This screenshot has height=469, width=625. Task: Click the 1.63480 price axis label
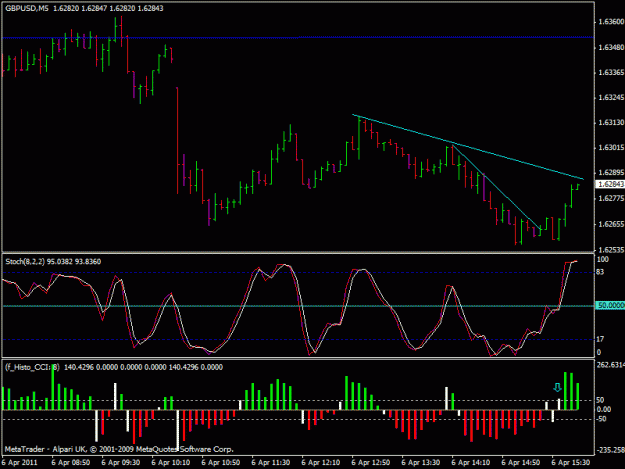coord(611,47)
